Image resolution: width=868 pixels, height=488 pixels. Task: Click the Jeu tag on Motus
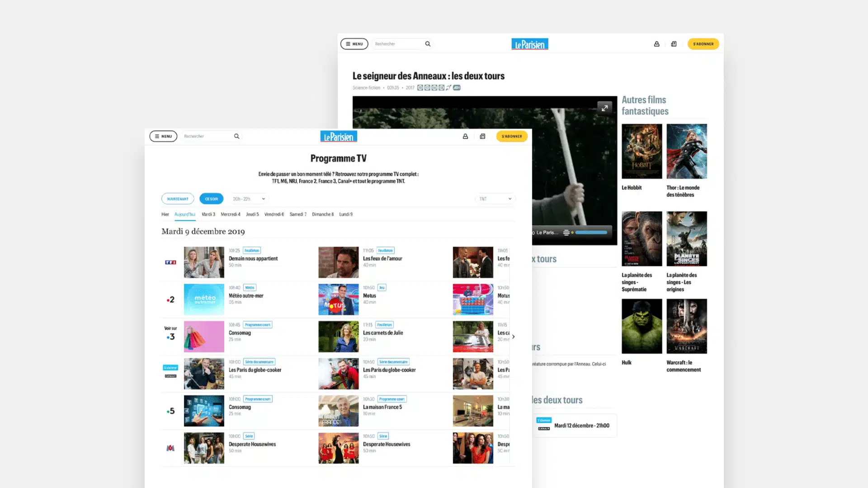382,288
